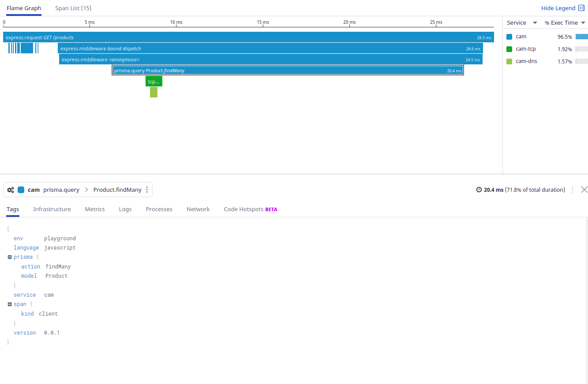Viewport: 588px width, 384px height.
Task: Open the Service sort dropdown in legend
Action: 534,22
